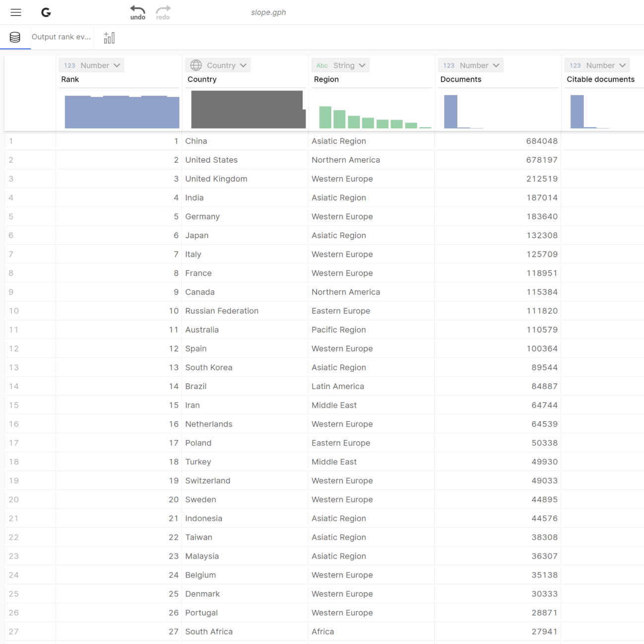Click the Region green bar histogram
Screen dimensions: 644x644
(x=375, y=117)
